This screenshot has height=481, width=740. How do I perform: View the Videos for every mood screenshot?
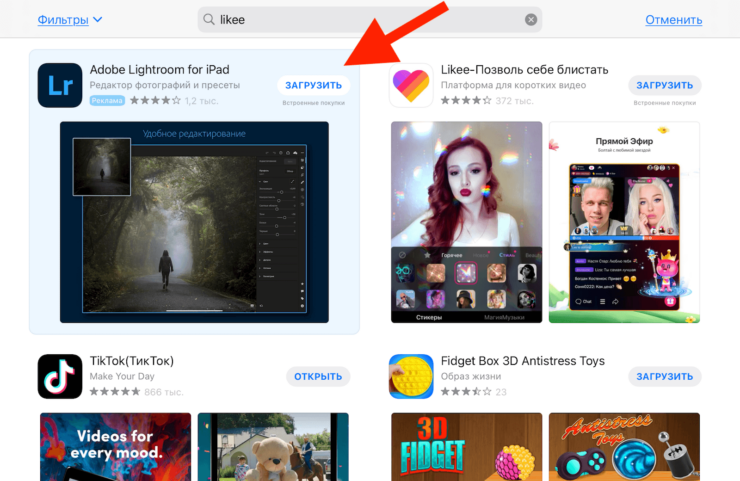pyautogui.click(x=116, y=447)
